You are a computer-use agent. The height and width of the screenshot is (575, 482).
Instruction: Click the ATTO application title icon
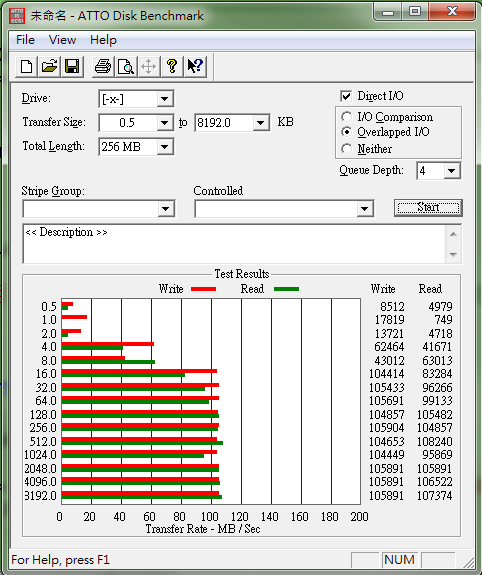coord(17,16)
